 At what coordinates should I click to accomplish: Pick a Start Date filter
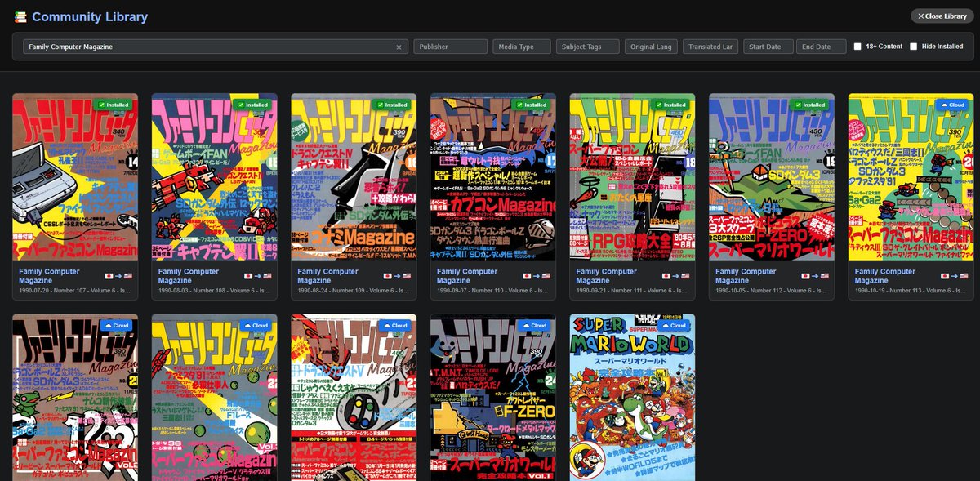(768, 47)
